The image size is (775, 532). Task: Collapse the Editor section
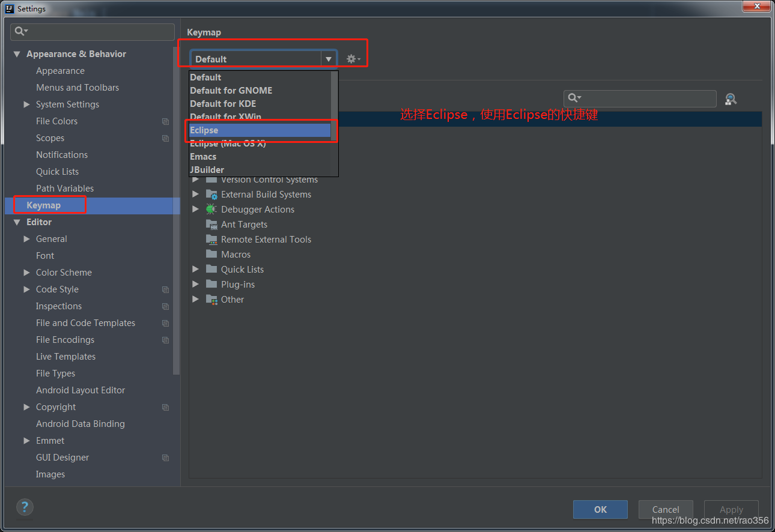pos(17,222)
